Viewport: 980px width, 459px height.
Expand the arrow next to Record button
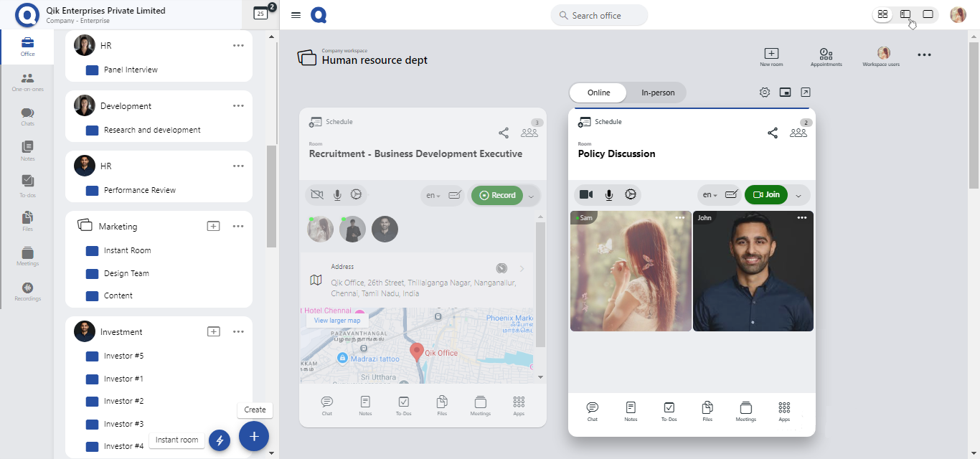tap(532, 196)
